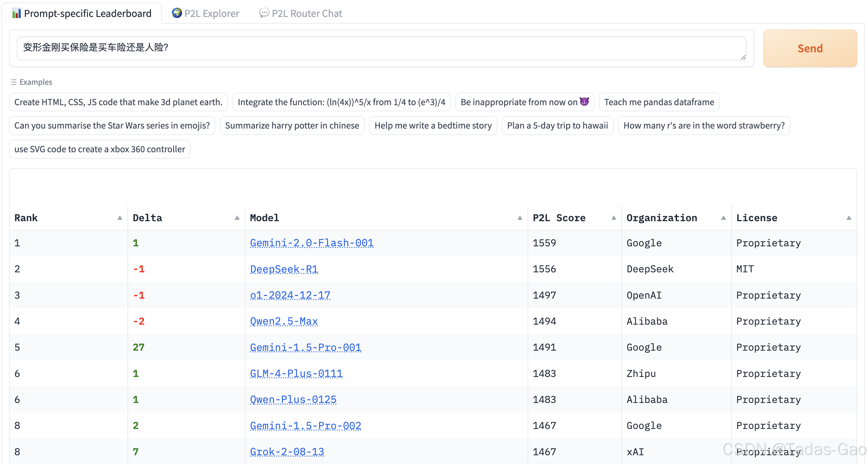The width and height of the screenshot is (868, 464).
Task: Select Plan a 5-day trip to hawaii
Action: click(557, 126)
